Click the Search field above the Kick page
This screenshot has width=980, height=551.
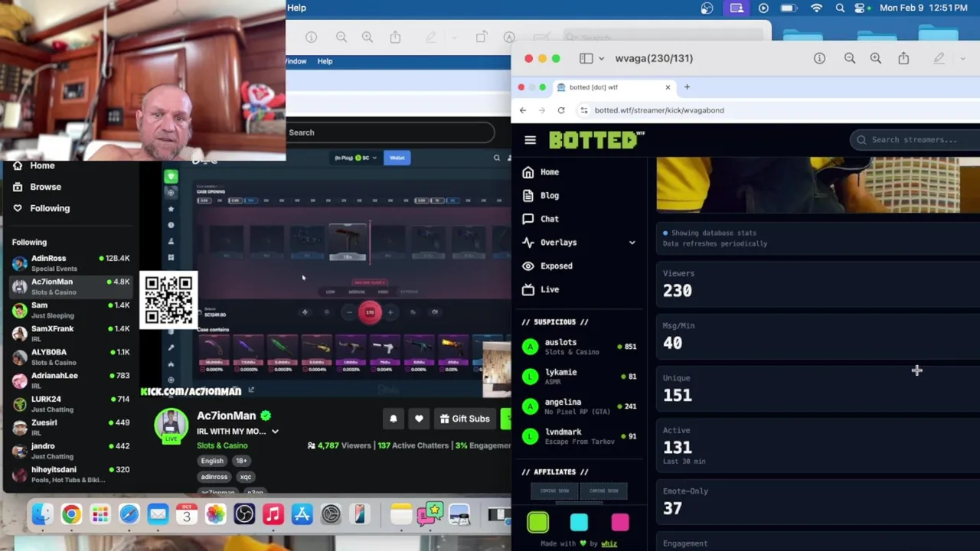coord(390,132)
